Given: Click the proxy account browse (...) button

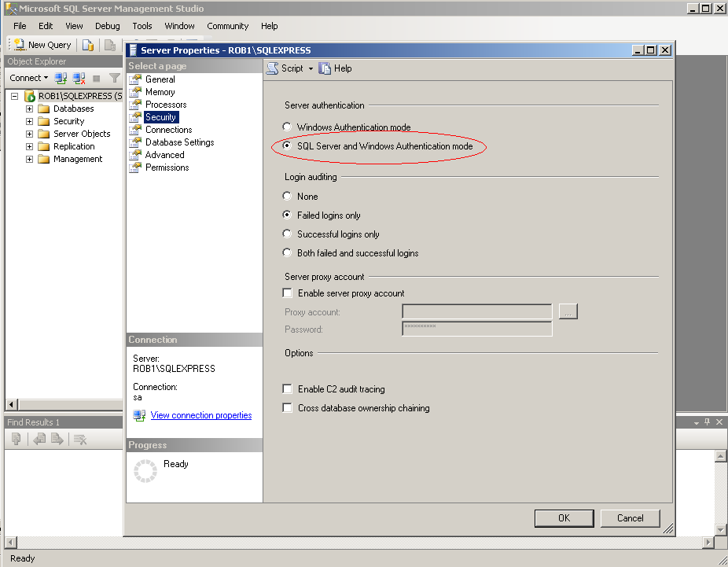Looking at the screenshot, I should 568,311.
